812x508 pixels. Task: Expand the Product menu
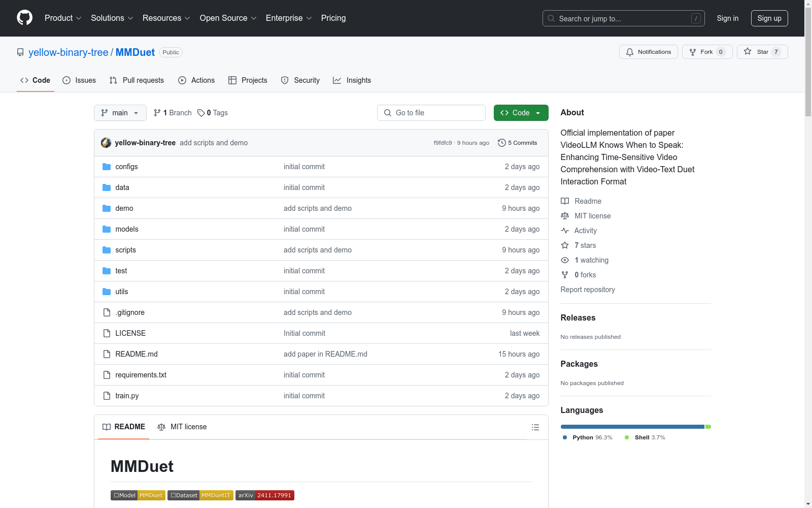point(63,18)
